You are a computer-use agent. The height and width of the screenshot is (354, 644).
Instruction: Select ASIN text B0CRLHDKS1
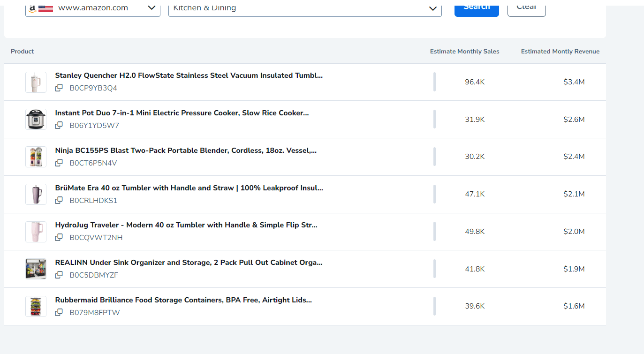click(x=93, y=201)
